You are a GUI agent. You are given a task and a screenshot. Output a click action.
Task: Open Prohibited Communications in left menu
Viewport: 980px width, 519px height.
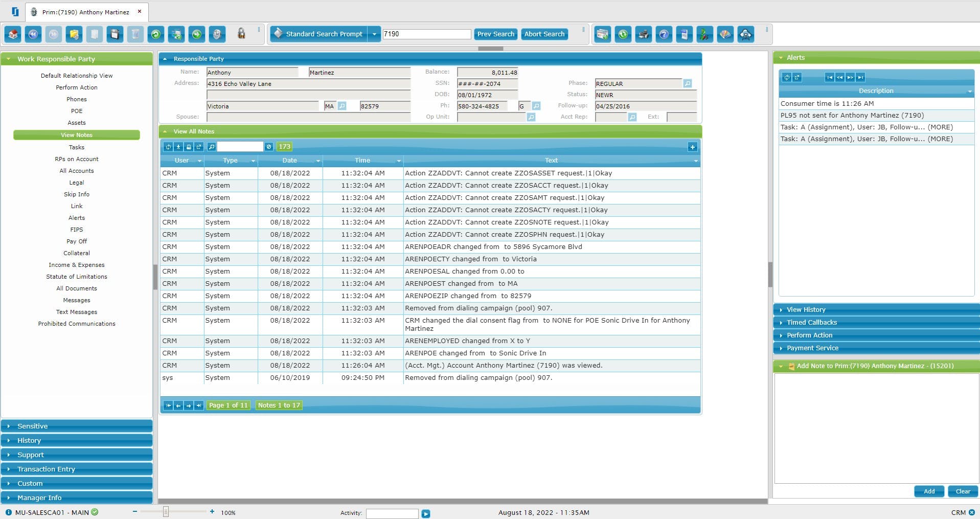[x=77, y=324]
